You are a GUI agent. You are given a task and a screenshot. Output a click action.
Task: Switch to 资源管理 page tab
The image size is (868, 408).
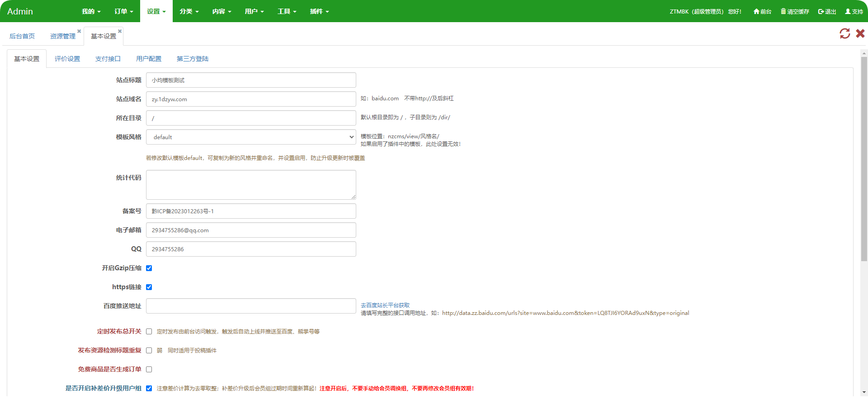point(63,36)
